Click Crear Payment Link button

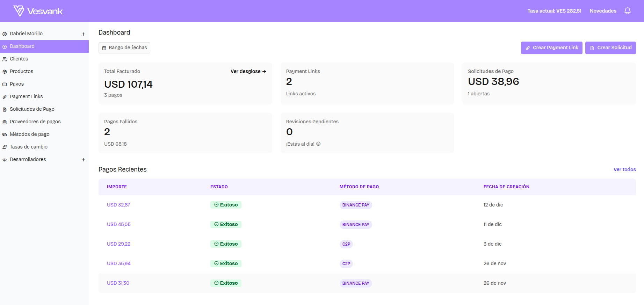pyautogui.click(x=551, y=48)
